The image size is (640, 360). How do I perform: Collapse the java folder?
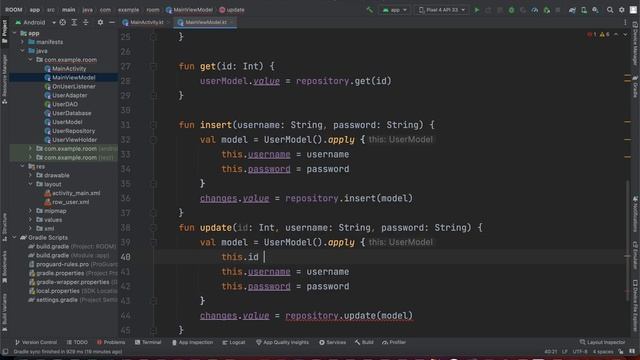tap(22, 51)
